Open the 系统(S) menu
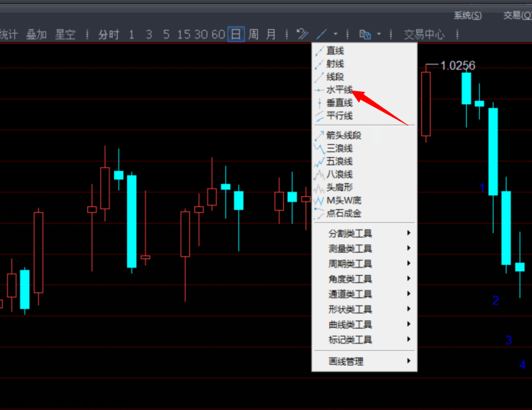This screenshot has height=410, width=532. 467,15
